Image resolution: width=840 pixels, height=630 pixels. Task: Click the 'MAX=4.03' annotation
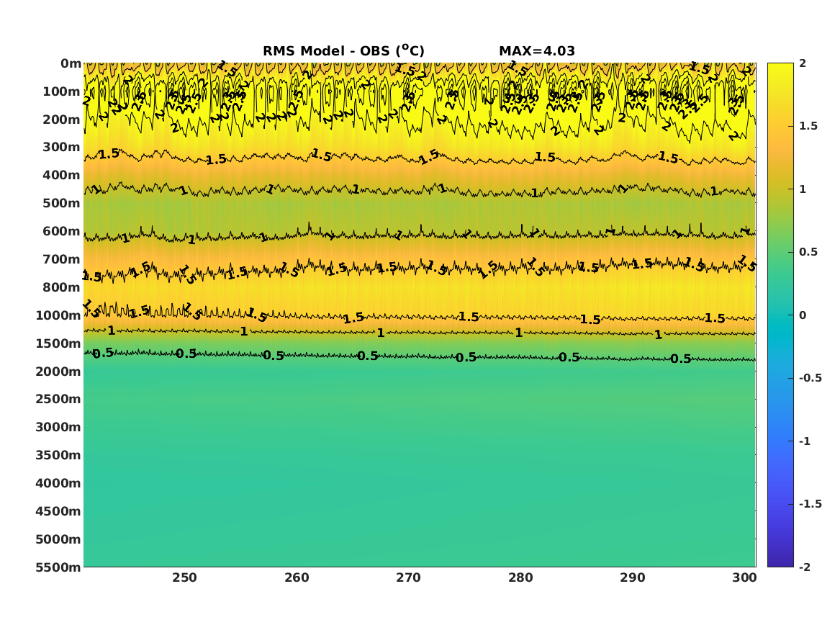[x=537, y=51]
